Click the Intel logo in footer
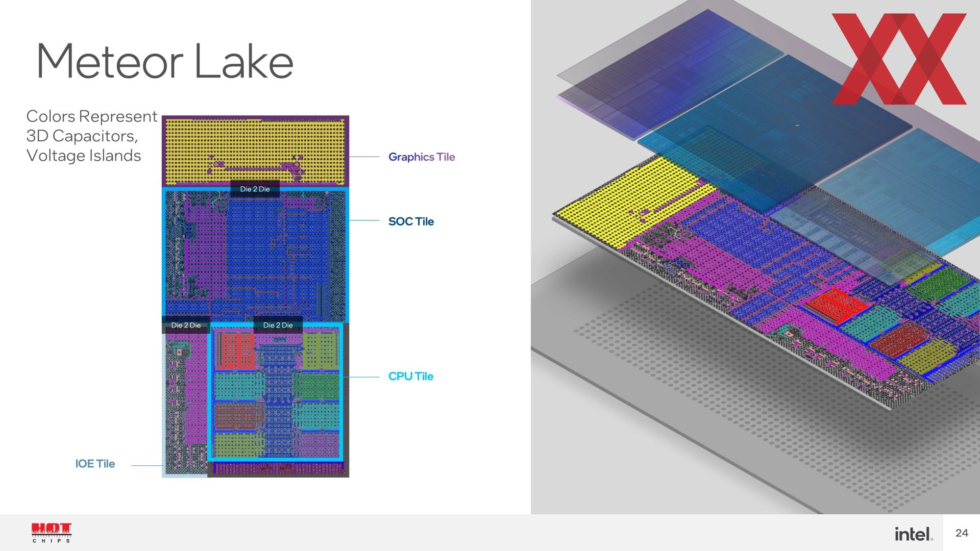Image resolution: width=980 pixels, height=551 pixels. 914,534
